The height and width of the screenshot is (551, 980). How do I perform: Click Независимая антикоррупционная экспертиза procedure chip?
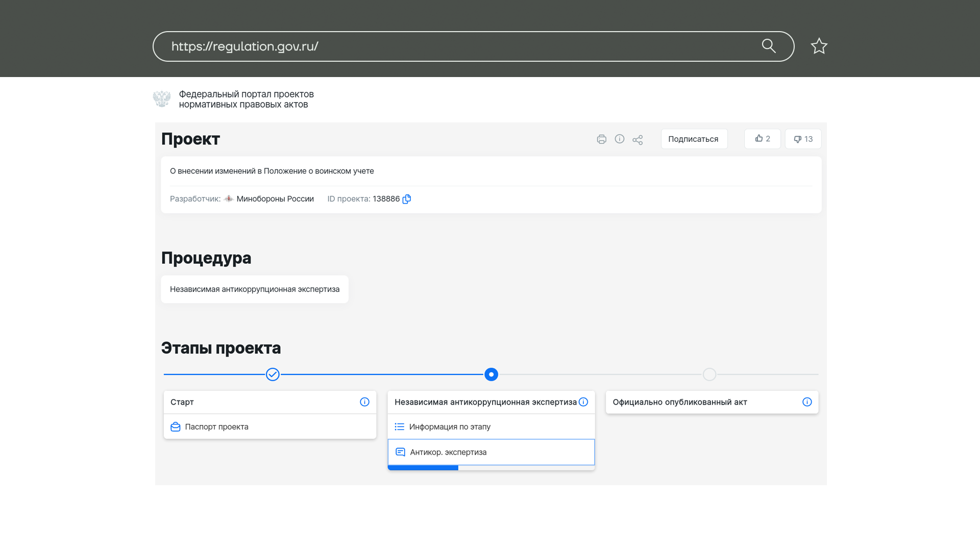pos(254,289)
